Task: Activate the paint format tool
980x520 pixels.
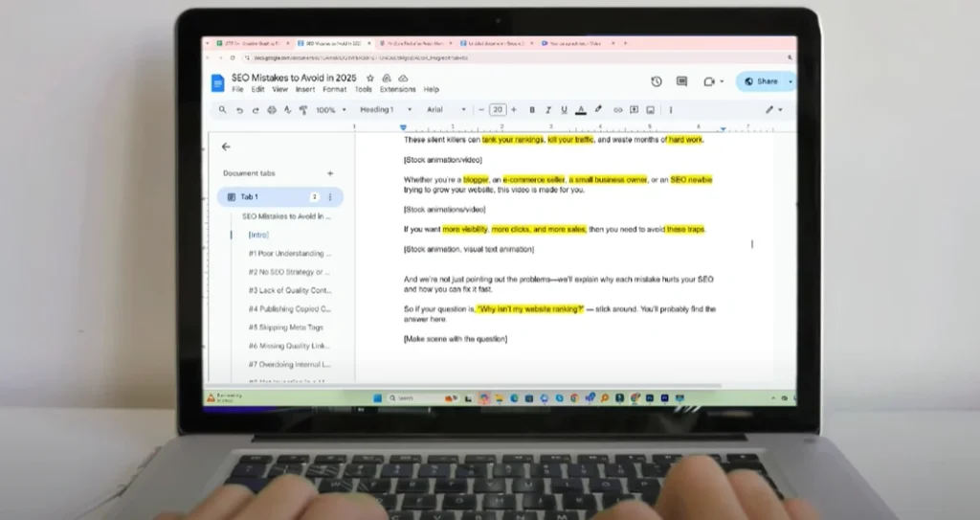Action: click(303, 110)
